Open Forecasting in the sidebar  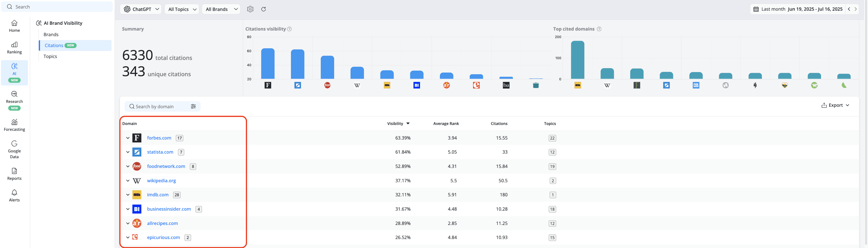(x=14, y=125)
